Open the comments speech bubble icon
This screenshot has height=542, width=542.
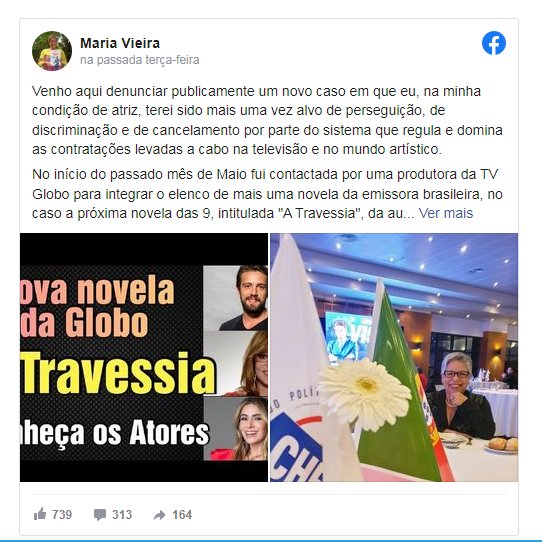pyautogui.click(x=100, y=515)
